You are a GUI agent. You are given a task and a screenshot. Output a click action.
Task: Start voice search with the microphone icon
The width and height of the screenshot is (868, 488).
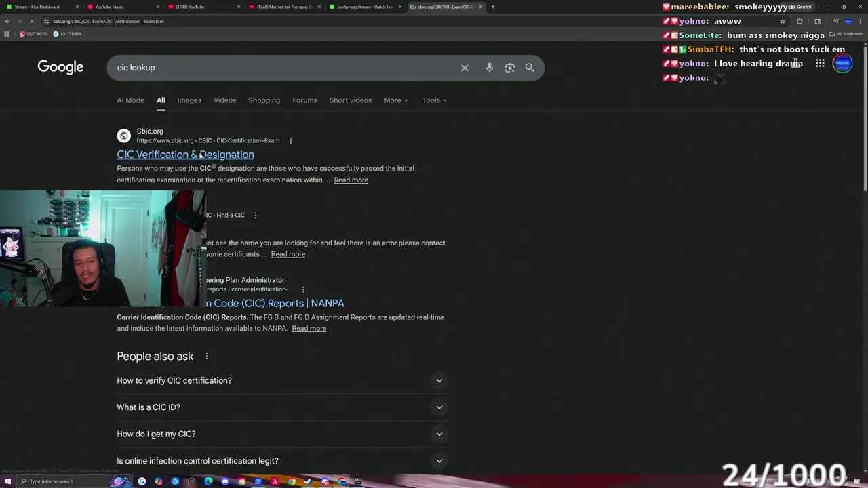coord(489,68)
